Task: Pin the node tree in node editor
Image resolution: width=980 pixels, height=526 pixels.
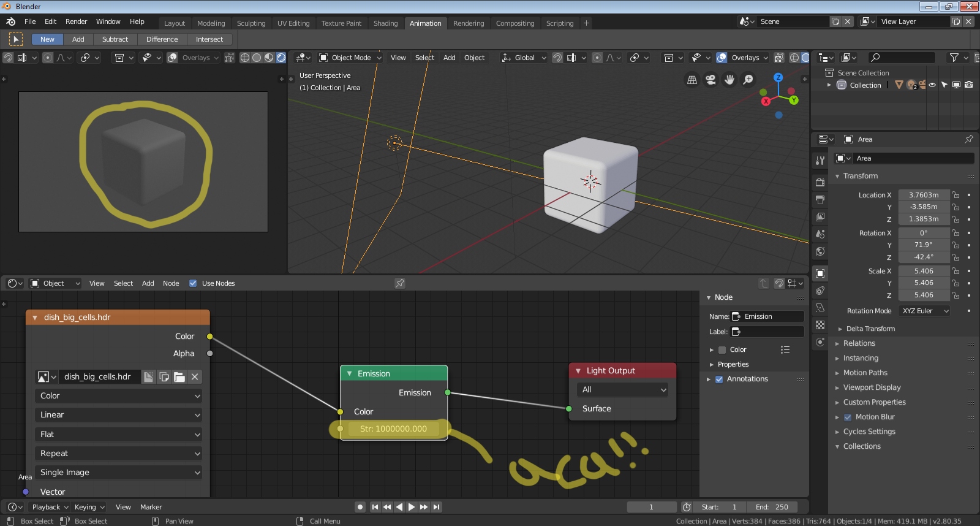Action: (x=400, y=283)
